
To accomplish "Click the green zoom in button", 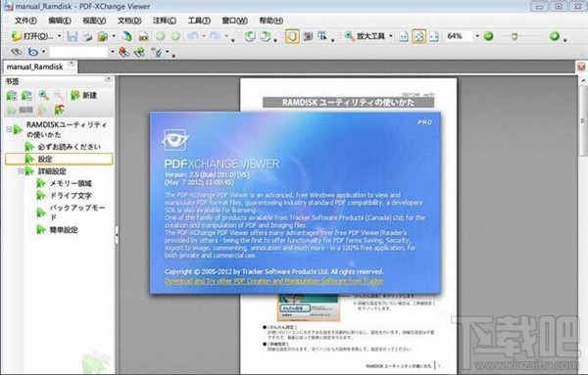I will (x=555, y=36).
